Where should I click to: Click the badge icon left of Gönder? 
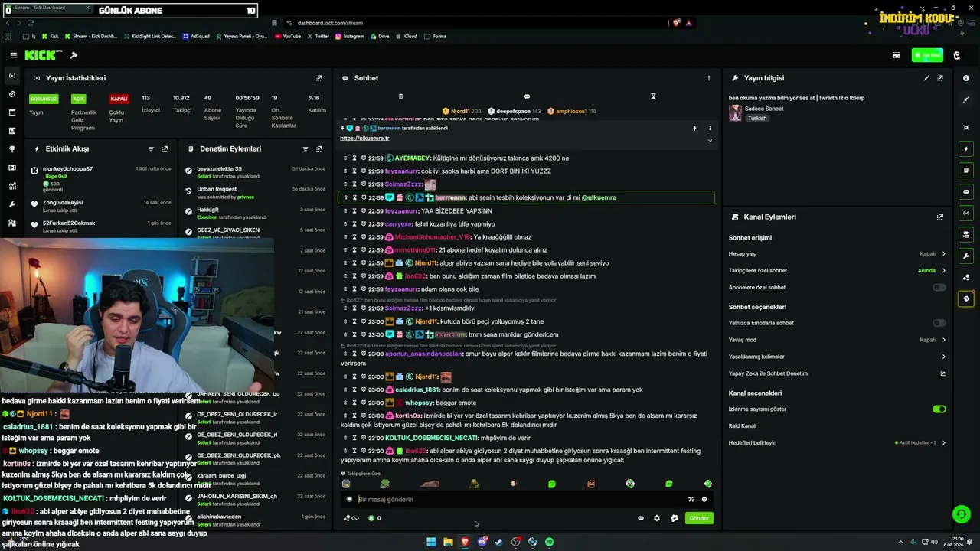(675, 518)
